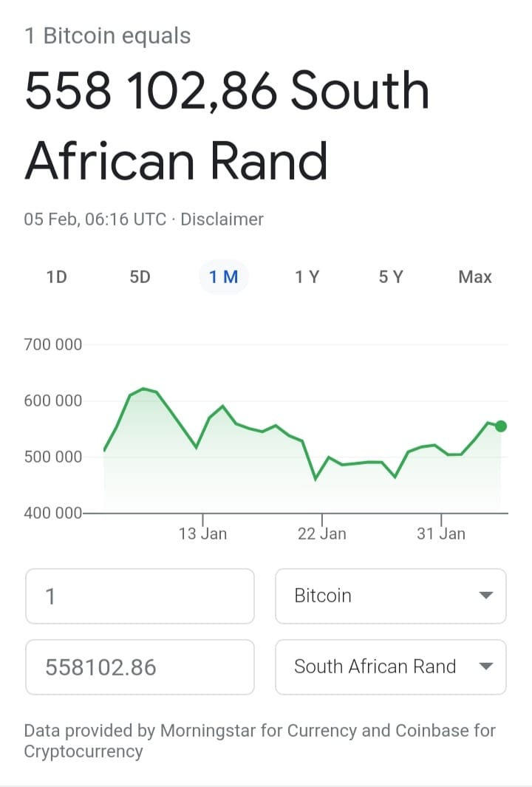Open the Bitcoin currency dropdown
The image size is (532, 787).
[390, 596]
